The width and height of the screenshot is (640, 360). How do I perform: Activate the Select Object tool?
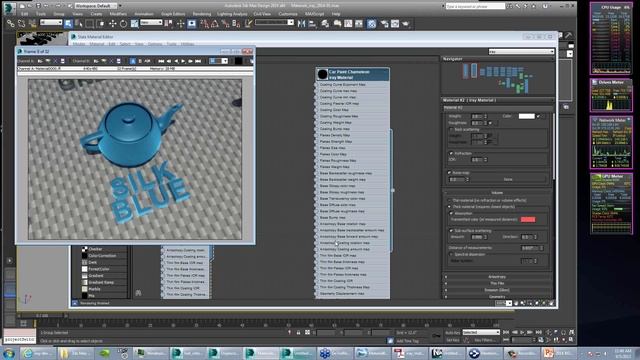point(68,24)
